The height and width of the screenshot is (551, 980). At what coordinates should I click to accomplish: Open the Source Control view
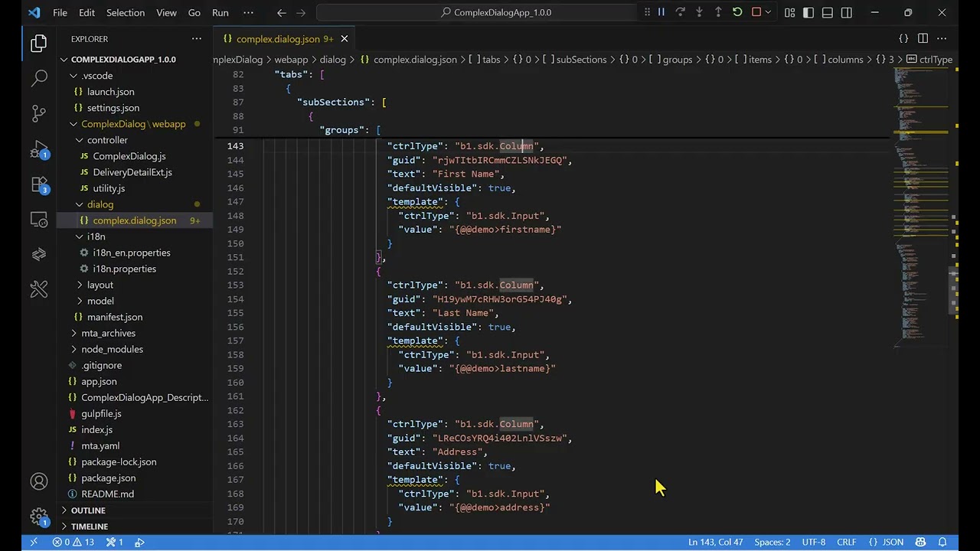(39, 113)
